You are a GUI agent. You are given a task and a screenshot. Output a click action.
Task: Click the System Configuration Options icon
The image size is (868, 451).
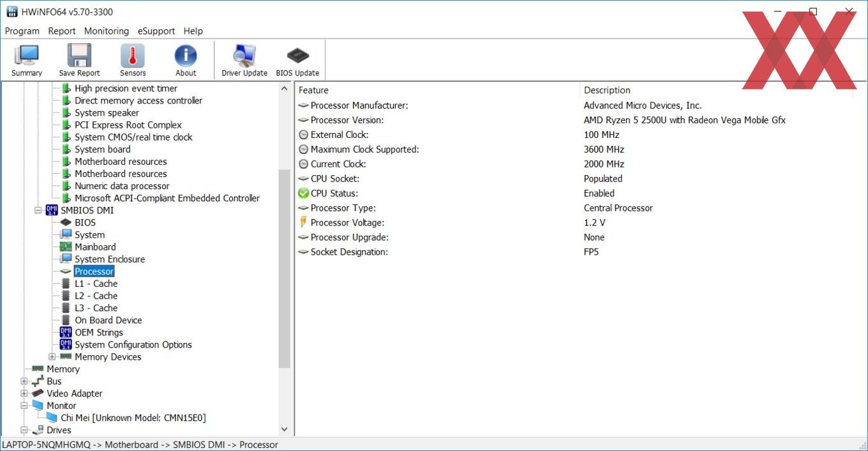66,344
